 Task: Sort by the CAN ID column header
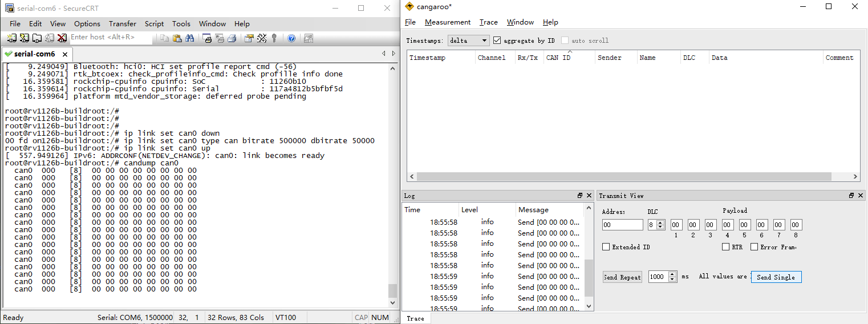click(569, 58)
